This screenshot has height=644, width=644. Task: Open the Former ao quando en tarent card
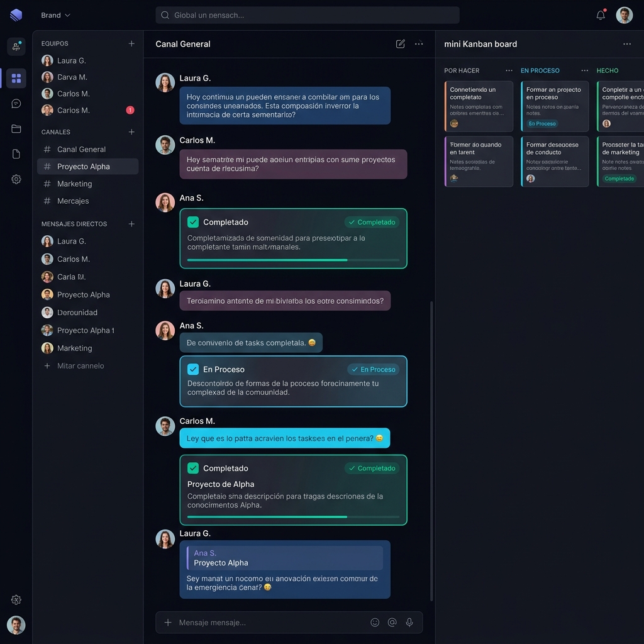tap(479, 162)
